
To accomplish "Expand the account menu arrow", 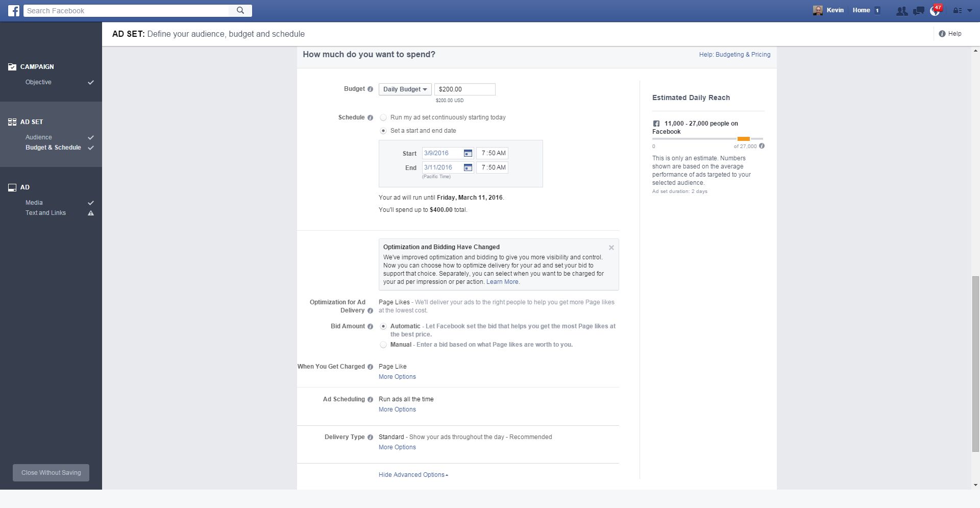I will (x=970, y=10).
